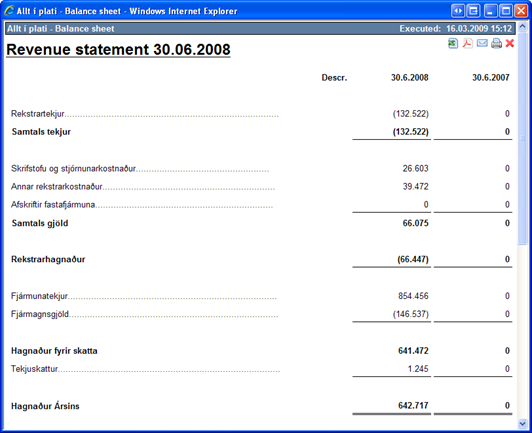This screenshot has height=433, width=532.
Task: Click the 30.6.2008 column header
Action: click(x=410, y=78)
